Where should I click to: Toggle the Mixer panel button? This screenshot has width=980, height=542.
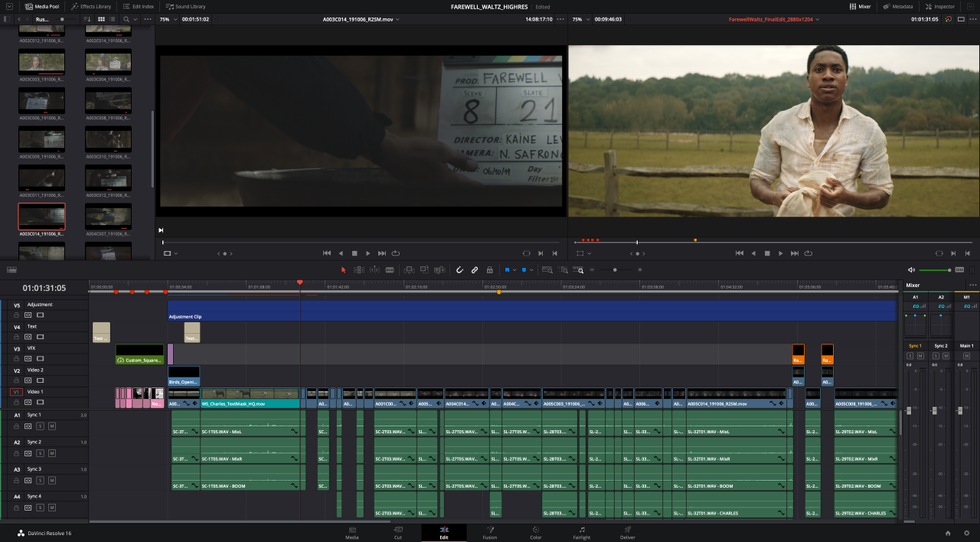861,6
